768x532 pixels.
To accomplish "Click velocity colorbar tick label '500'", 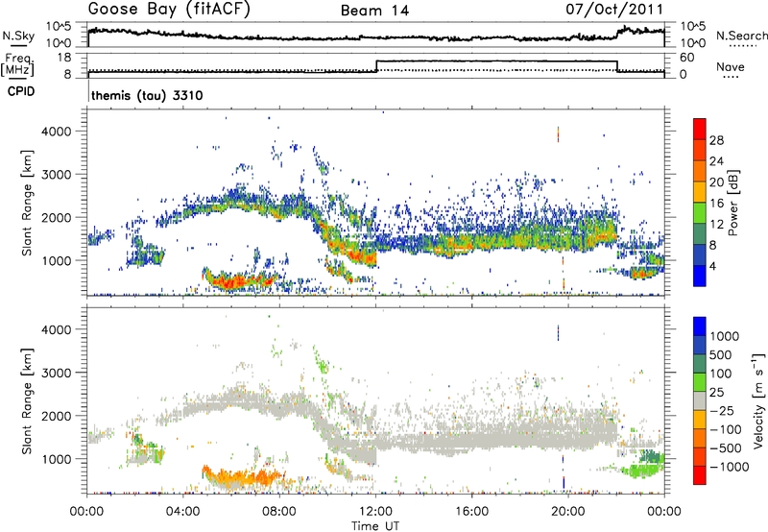I will coord(721,354).
